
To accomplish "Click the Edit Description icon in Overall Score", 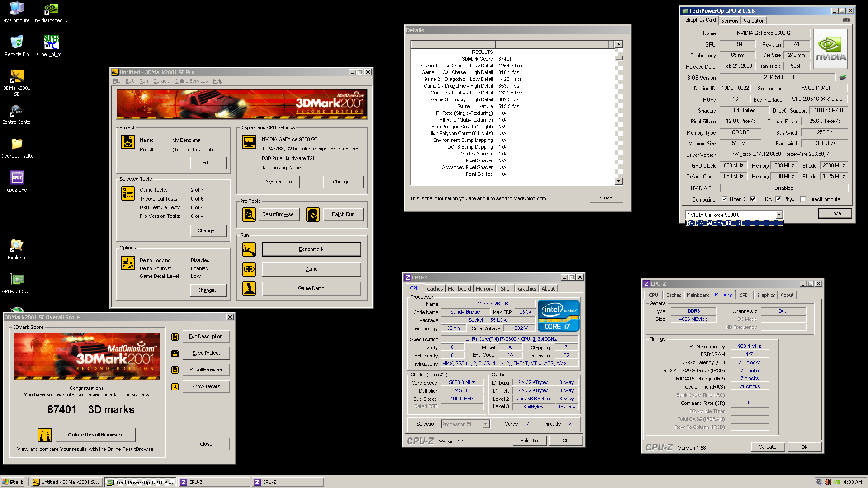I will point(175,337).
